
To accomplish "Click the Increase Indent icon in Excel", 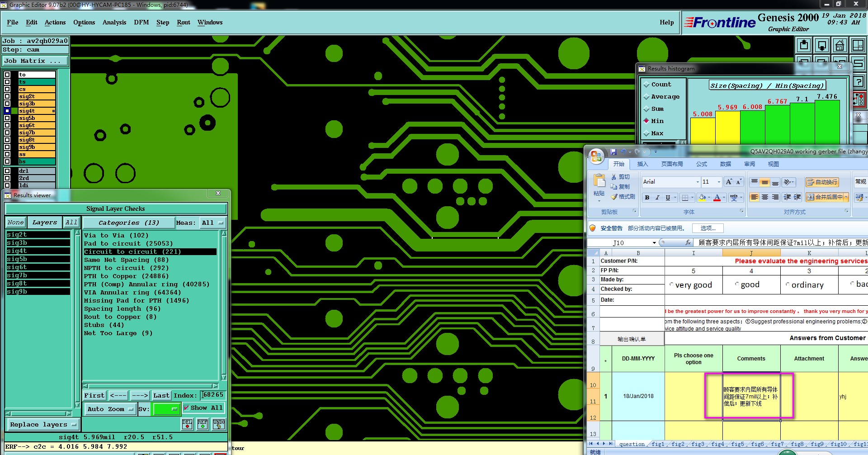I will (797, 197).
